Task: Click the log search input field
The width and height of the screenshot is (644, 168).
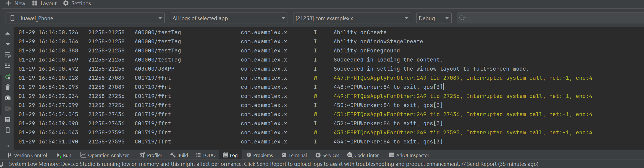Action: coord(550,18)
